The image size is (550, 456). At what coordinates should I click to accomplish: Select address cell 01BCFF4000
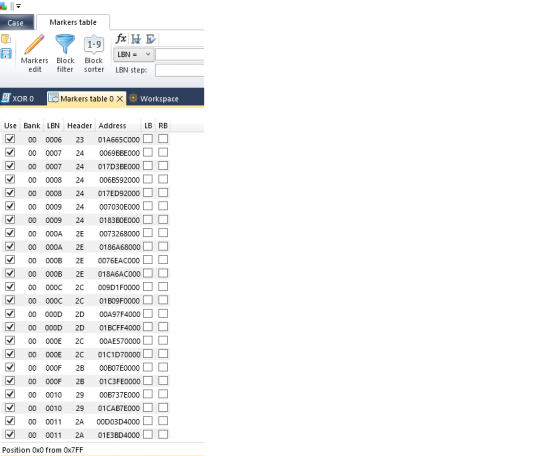click(x=119, y=328)
